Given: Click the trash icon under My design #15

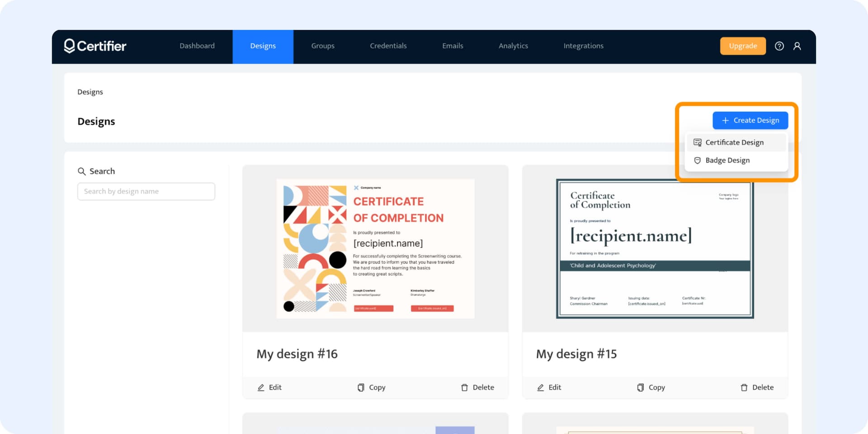Looking at the screenshot, I should [x=744, y=387].
